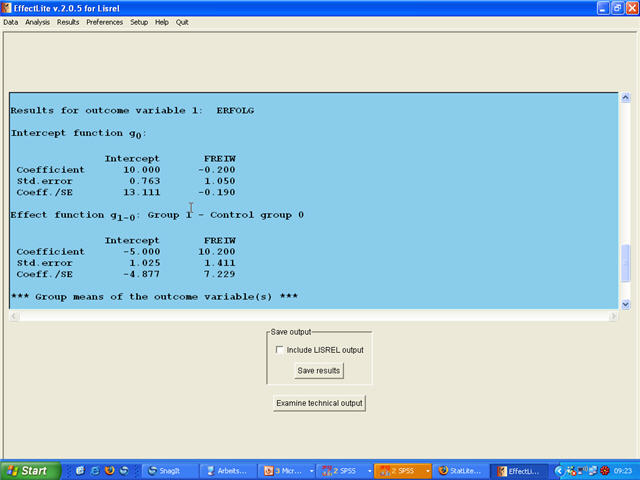Click the EffectLite title bar app icon
This screenshot has width=640, height=480.
(x=7, y=7)
